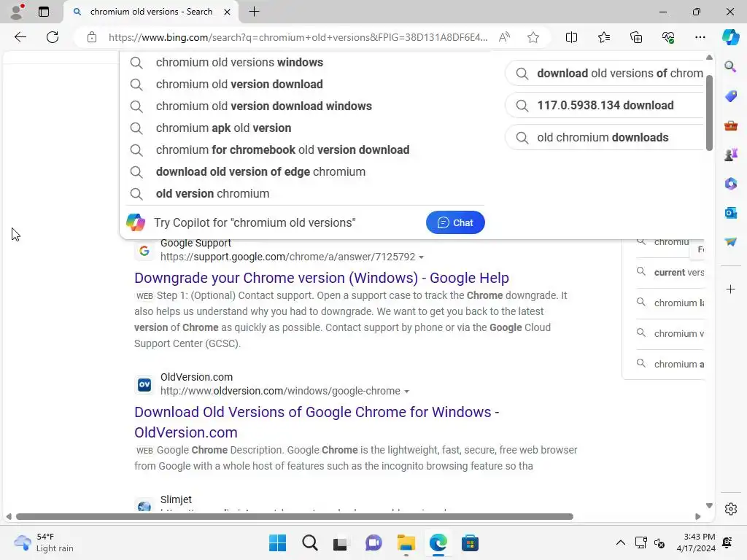Open the Edge profile icon

coord(18,12)
